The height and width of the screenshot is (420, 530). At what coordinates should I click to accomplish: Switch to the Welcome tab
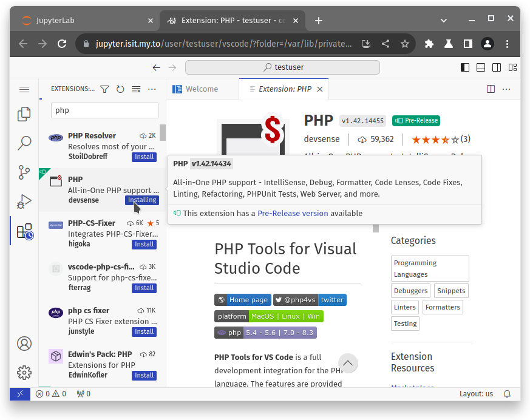pyautogui.click(x=202, y=89)
